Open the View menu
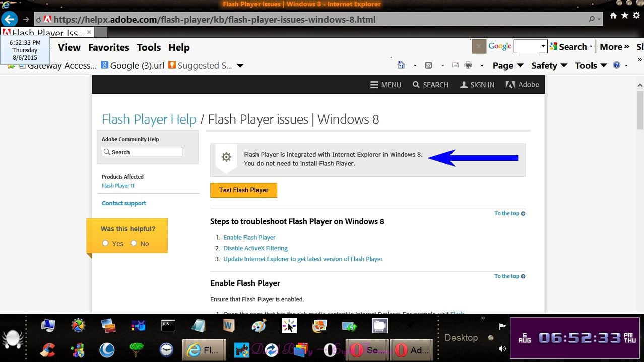644x362 pixels. (x=69, y=47)
